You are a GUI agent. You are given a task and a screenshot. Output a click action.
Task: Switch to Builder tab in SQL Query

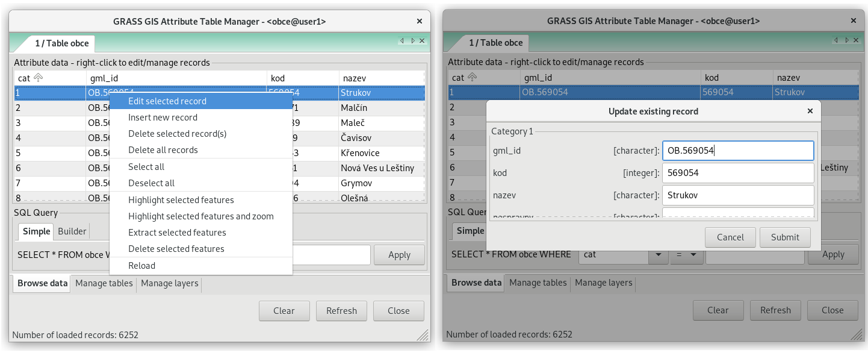[72, 231]
